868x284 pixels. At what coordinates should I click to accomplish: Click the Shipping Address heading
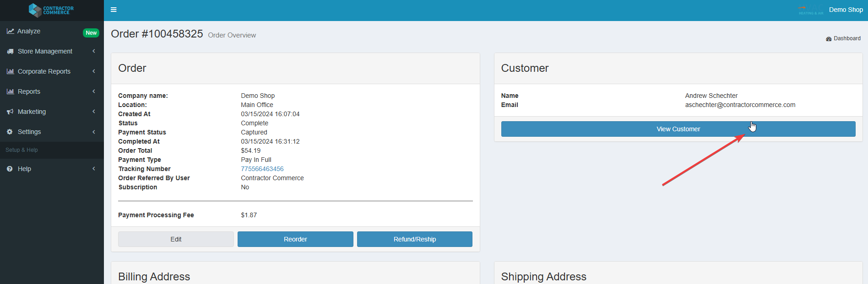543,277
